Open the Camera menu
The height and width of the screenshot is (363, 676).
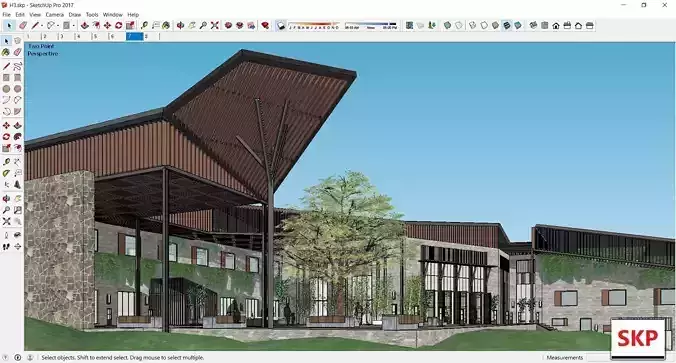55,15
